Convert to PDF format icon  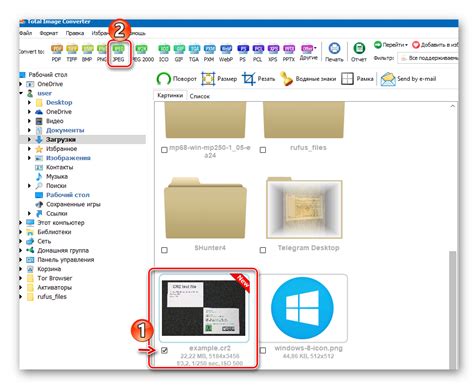pyautogui.click(x=56, y=53)
